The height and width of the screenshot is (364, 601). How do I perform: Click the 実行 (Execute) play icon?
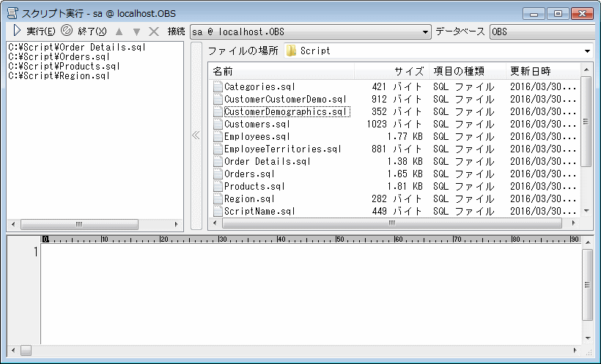point(17,31)
